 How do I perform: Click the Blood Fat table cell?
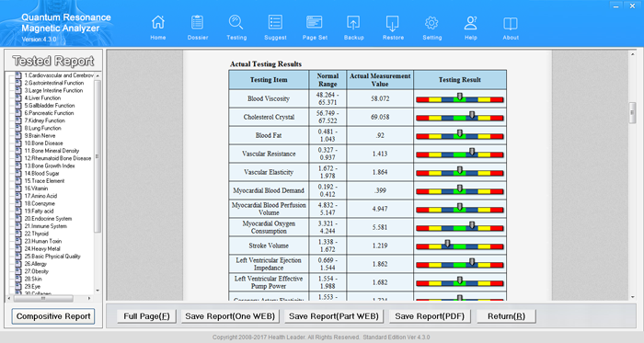coord(269,135)
